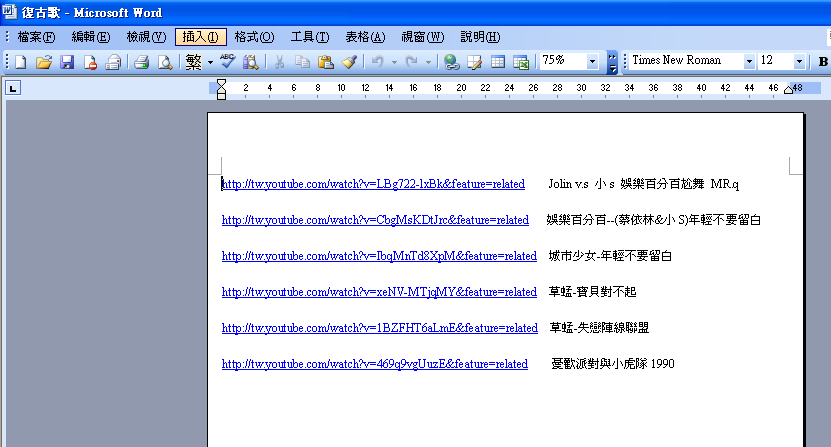Click the right indent marker on ruler
The height and width of the screenshot is (447, 831).
(789, 90)
